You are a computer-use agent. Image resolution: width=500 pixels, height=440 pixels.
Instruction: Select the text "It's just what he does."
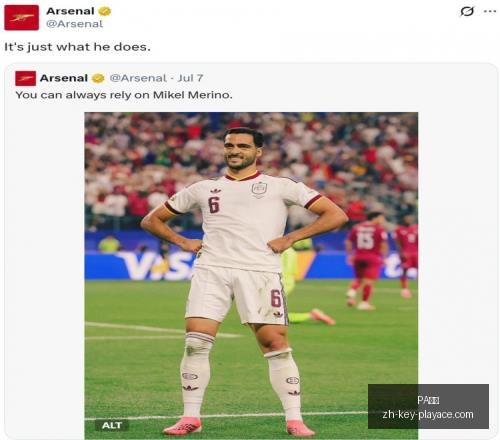pyautogui.click(x=77, y=47)
